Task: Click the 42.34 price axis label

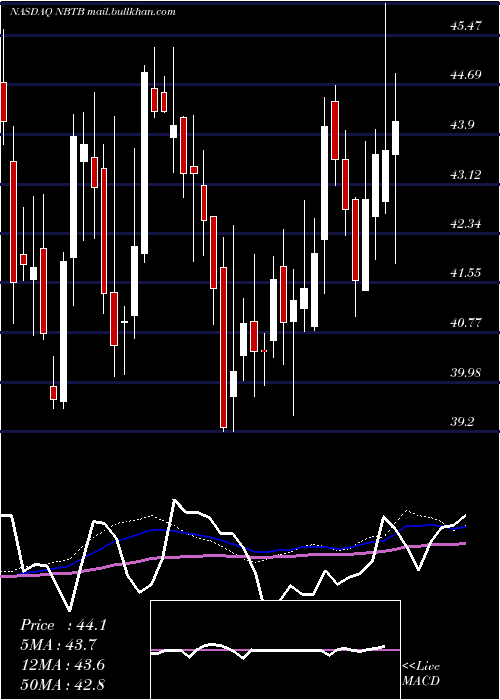Action: click(466, 224)
